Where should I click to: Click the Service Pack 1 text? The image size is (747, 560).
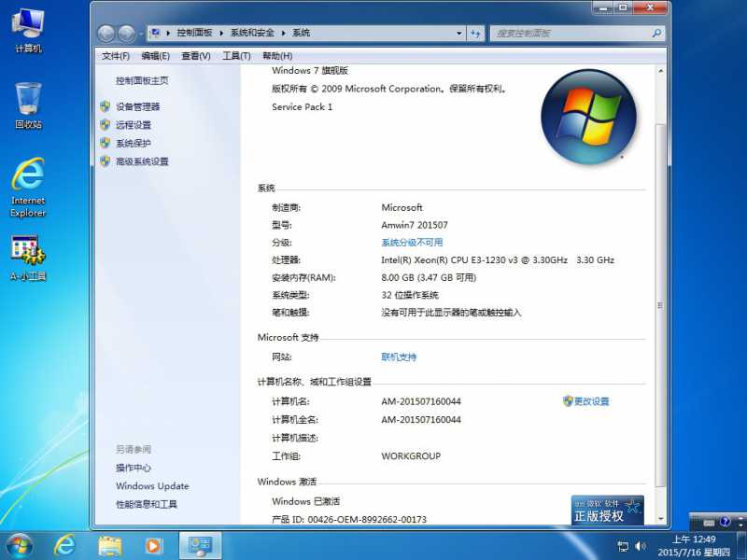[x=302, y=106]
